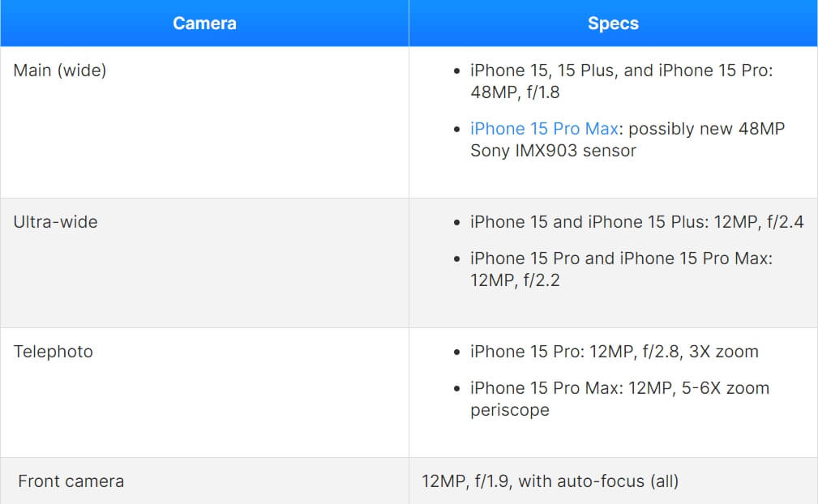
Task: Click bullet before iPhone 15, 15 Plus line
Action: click(457, 71)
